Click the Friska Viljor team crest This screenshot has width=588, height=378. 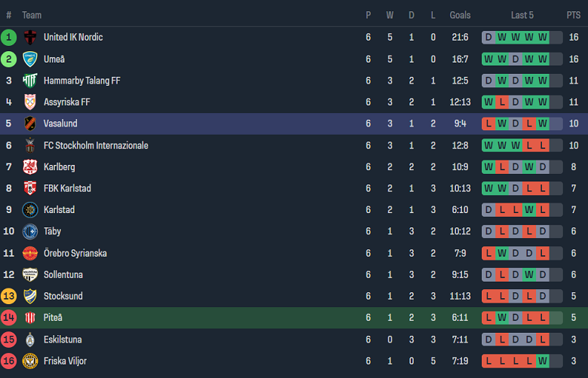30,361
